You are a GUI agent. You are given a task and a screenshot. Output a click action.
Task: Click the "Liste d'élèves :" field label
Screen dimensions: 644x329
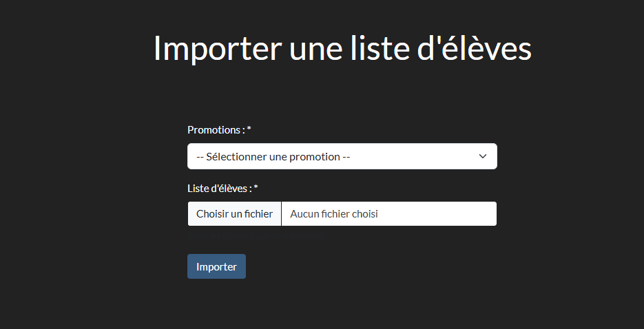[219, 189]
